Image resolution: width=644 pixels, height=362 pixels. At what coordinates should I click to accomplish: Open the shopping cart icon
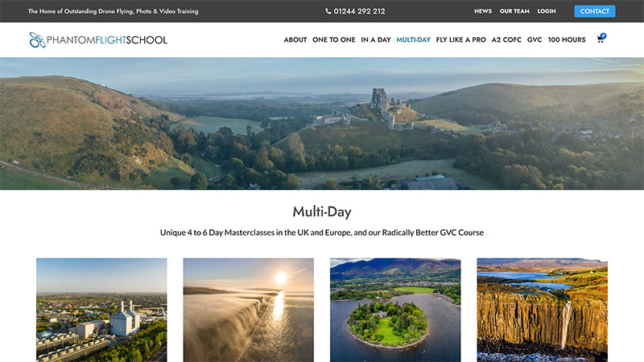pos(601,39)
